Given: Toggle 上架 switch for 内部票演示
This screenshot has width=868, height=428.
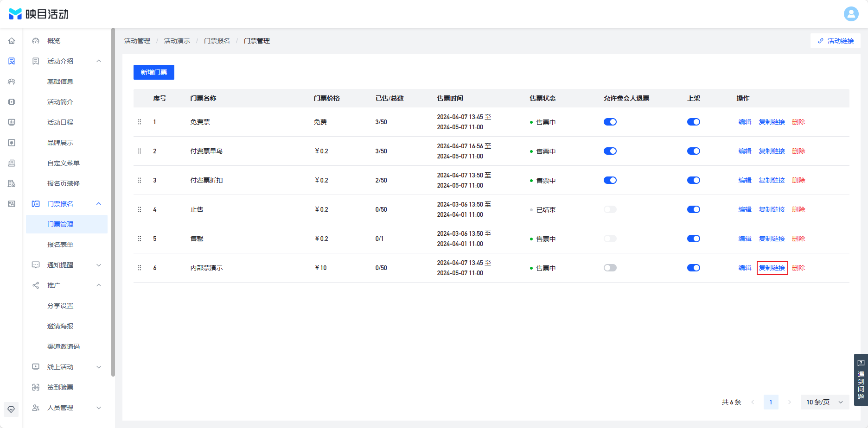Looking at the screenshot, I should [694, 268].
